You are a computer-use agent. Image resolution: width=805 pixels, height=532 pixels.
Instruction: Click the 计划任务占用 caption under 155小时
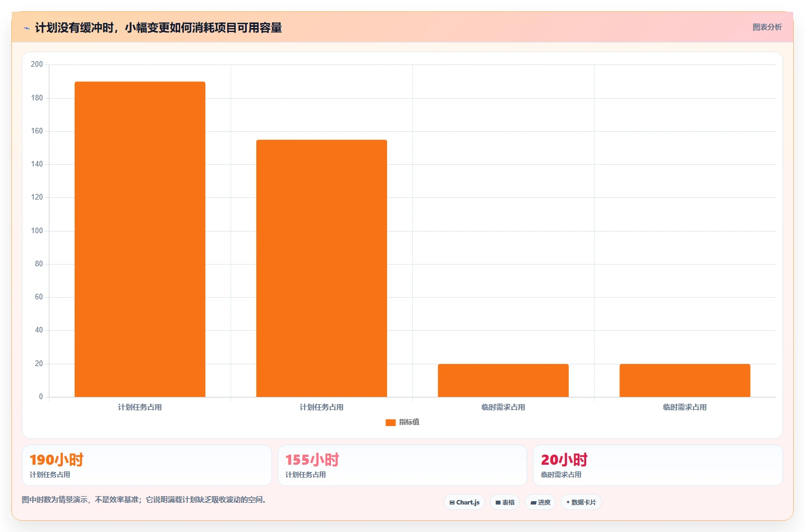[306, 475]
